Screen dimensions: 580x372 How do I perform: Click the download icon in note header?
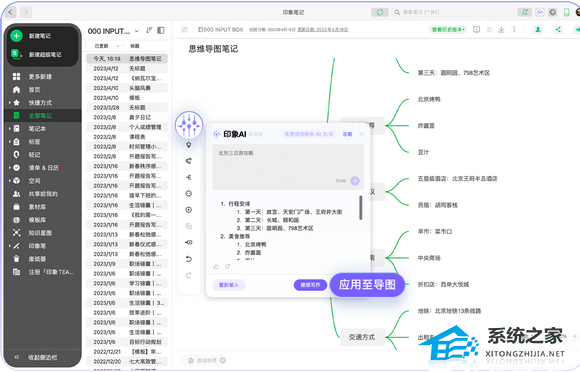[x=501, y=30]
